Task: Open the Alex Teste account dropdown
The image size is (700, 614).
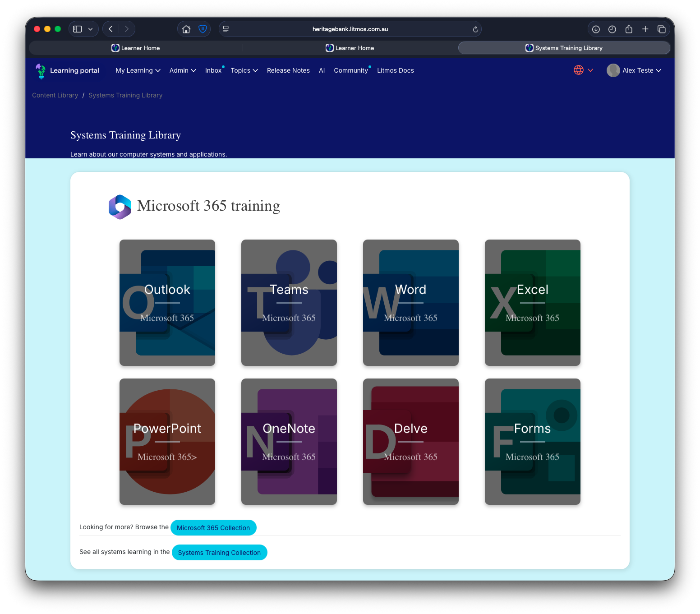Action: point(641,70)
